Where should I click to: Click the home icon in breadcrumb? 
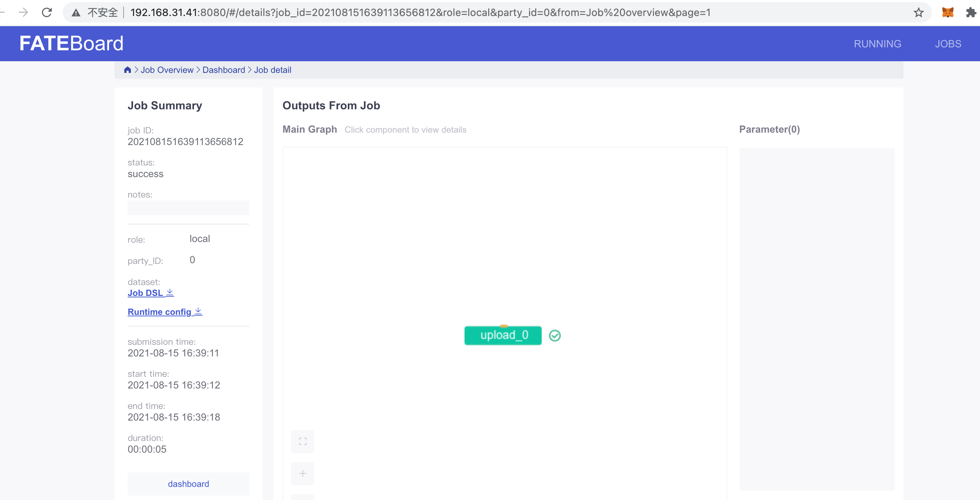[x=128, y=70]
